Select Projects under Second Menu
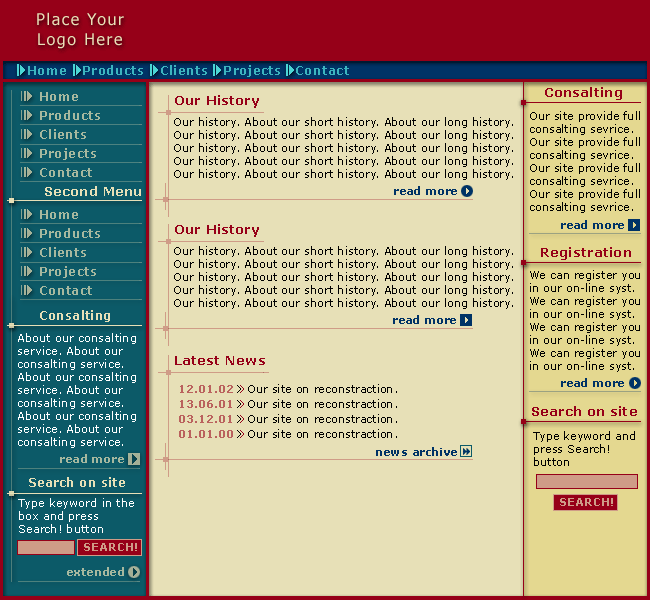Image resolution: width=650 pixels, height=600 pixels. pyautogui.click(x=68, y=272)
